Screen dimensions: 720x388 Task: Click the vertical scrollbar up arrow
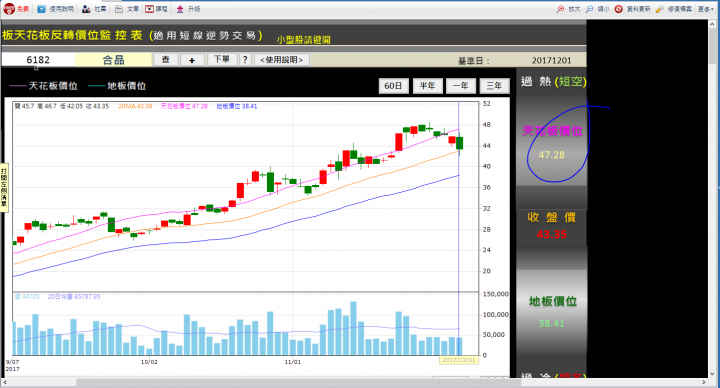(713, 24)
